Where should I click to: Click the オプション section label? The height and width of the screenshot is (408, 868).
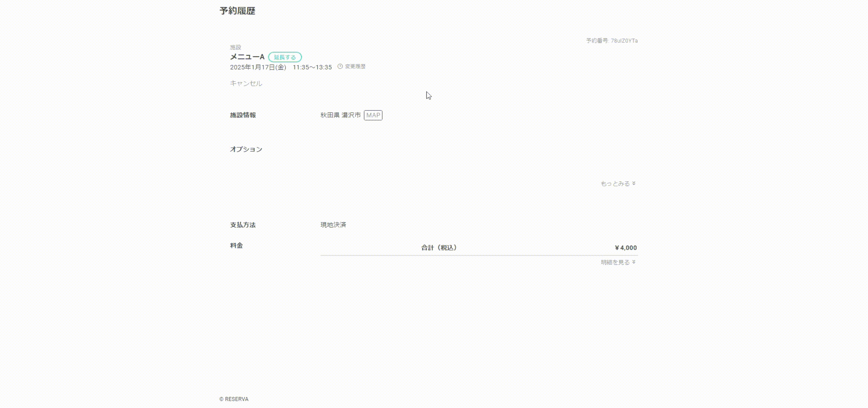pyautogui.click(x=246, y=149)
